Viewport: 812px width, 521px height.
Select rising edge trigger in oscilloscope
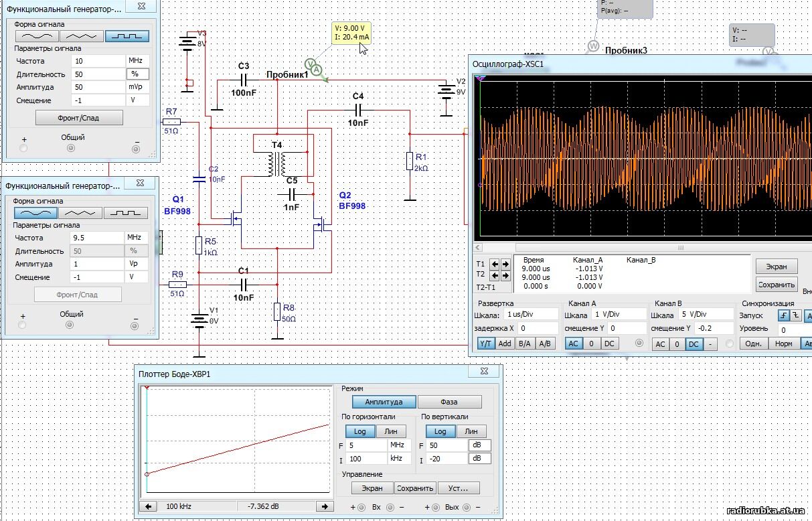[784, 315]
